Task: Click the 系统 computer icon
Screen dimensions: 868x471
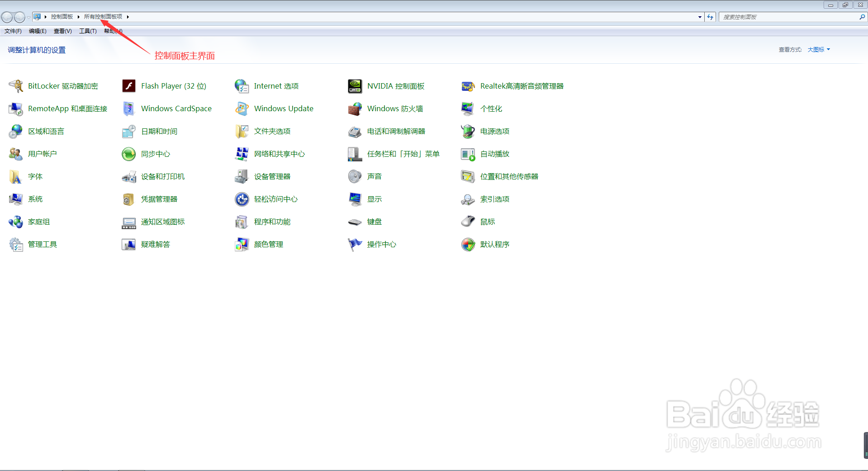Action: pos(16,199)
